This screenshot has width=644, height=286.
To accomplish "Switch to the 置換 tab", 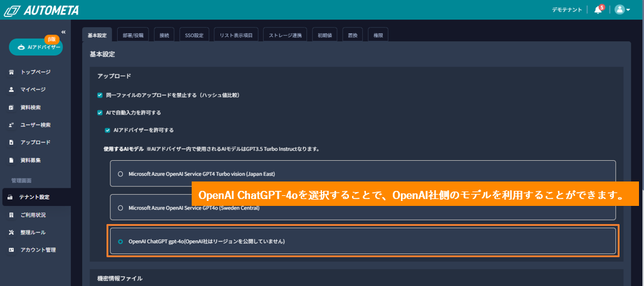I will (353, 35).
